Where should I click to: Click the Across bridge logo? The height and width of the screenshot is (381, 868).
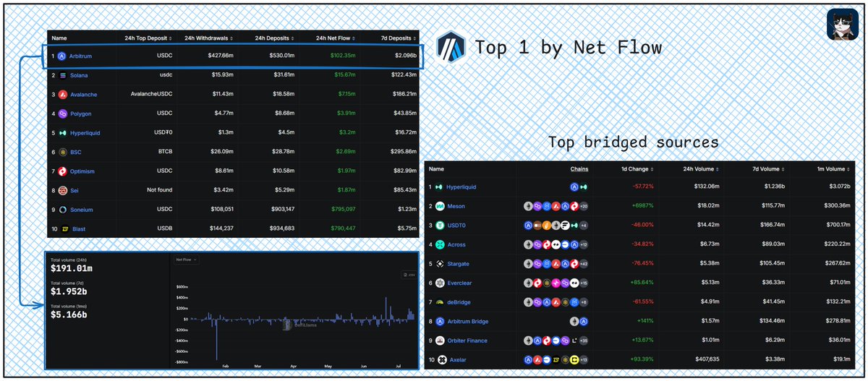pos(440,244)
